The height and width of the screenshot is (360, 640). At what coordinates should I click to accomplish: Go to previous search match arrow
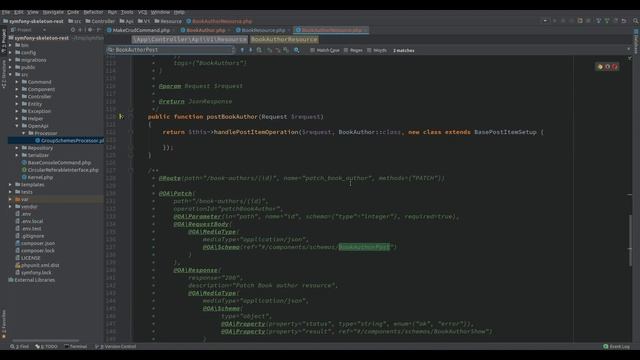[x=242, y=50]
